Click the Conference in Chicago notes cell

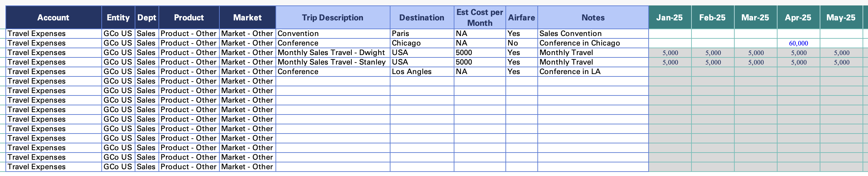(593, 43)
